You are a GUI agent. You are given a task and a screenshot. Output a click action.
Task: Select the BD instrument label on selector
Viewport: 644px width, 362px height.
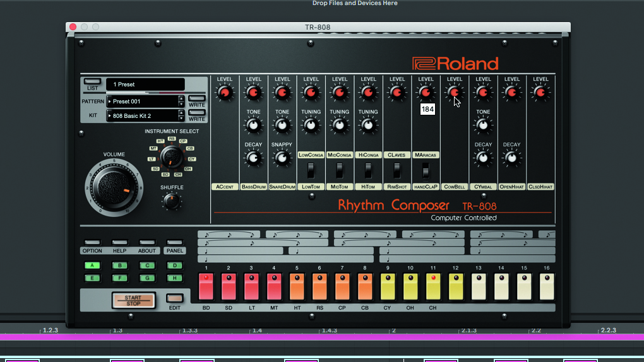pos(165,175)
